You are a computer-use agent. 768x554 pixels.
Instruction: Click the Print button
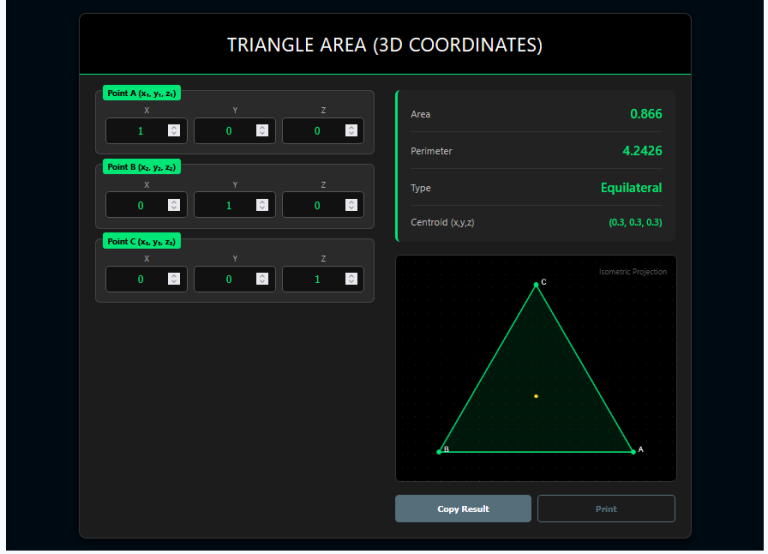[606, 508]
